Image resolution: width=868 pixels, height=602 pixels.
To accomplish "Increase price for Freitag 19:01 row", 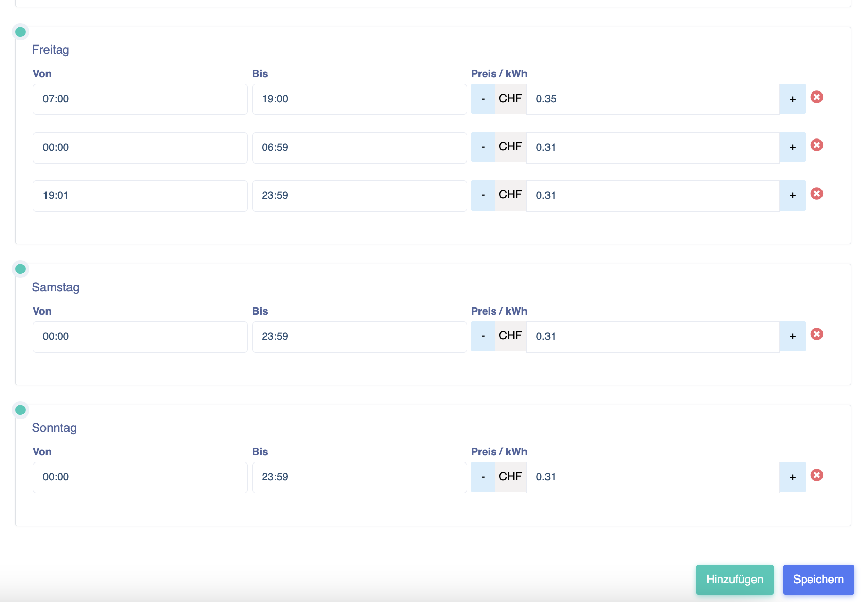I will [792, 195].
